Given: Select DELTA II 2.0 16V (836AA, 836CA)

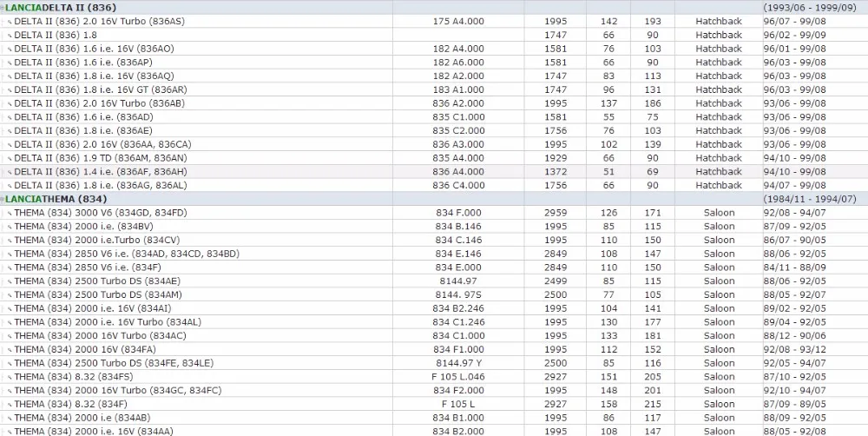Looking at the screenshot, I should 103,144.
